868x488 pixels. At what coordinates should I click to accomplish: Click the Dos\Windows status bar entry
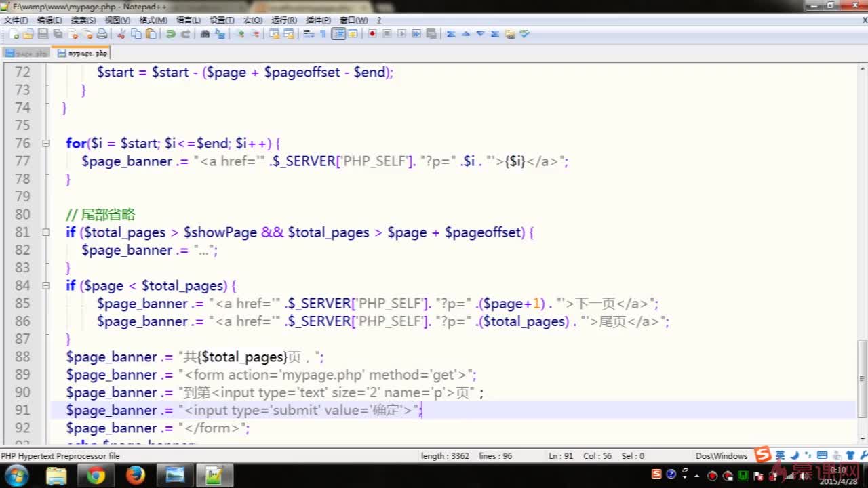(722, 456)
